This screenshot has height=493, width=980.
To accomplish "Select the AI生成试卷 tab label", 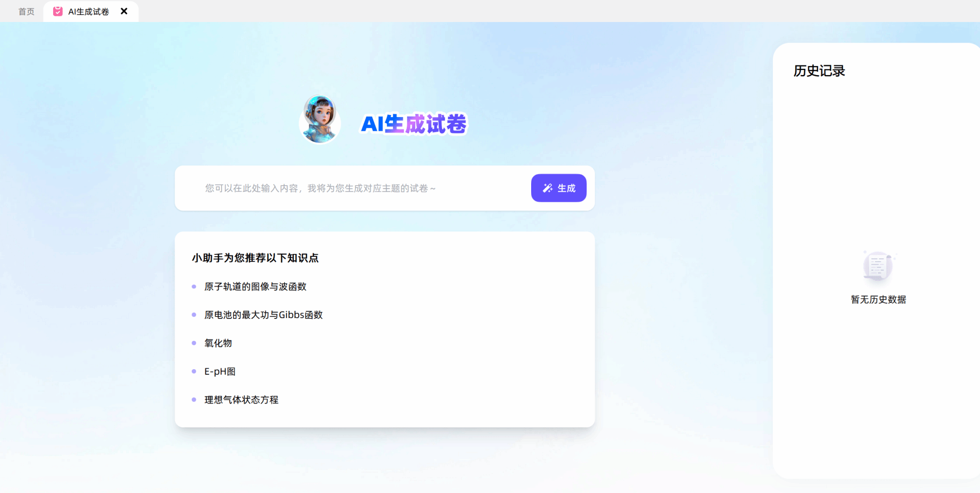I will click(x=89, y=11).
